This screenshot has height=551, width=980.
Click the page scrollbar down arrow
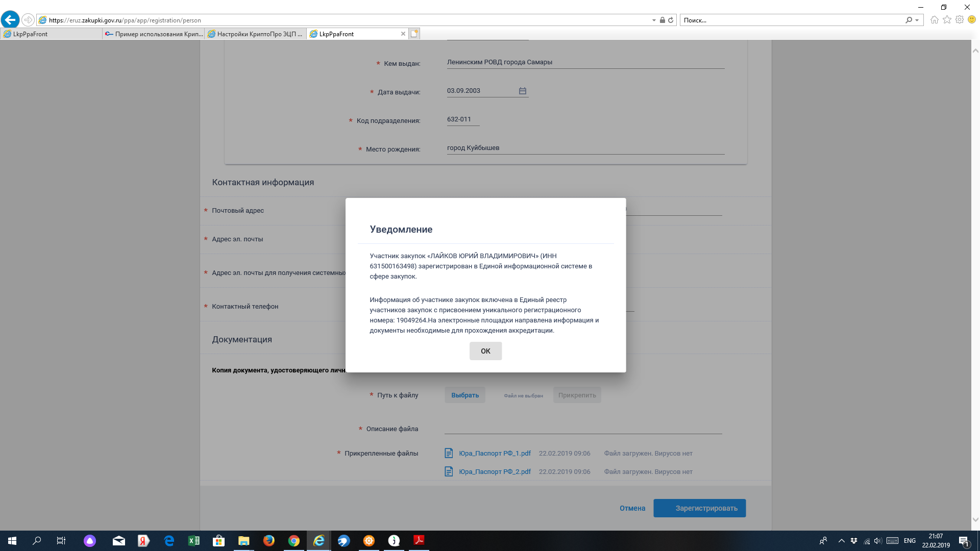[x=975, y=519]
